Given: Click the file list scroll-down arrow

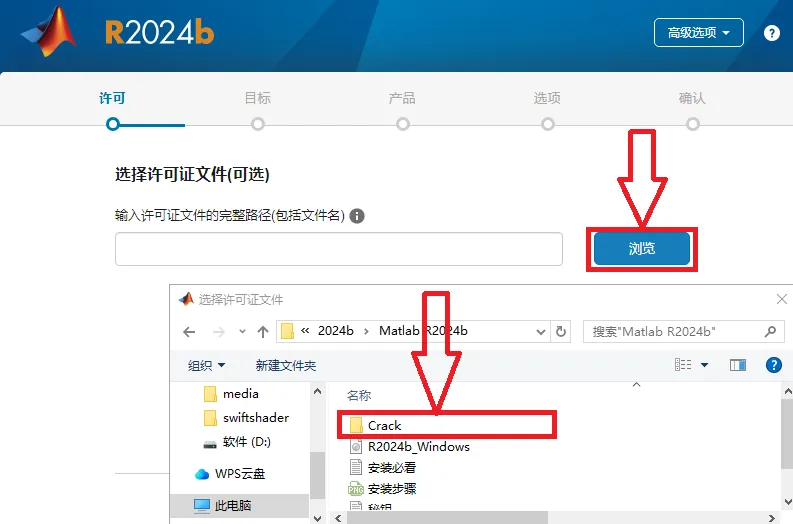Looking at the screenshot, I should click(x=787, y=502).
